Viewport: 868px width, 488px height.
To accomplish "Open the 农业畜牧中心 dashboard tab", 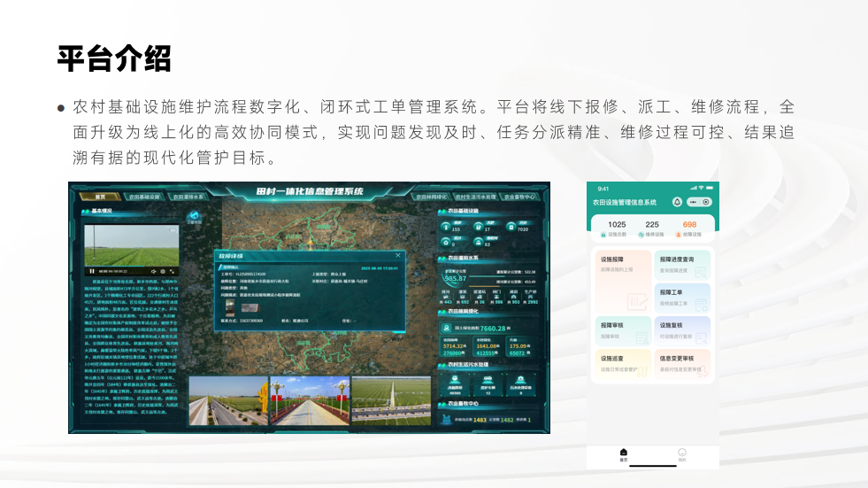I will pos(519,197).
